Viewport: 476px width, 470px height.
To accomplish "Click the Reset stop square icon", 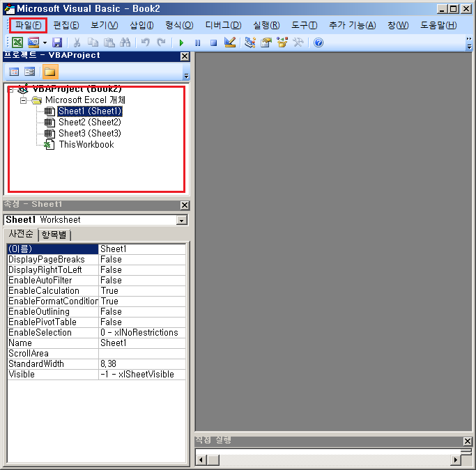I will click(x=214, y=42).
